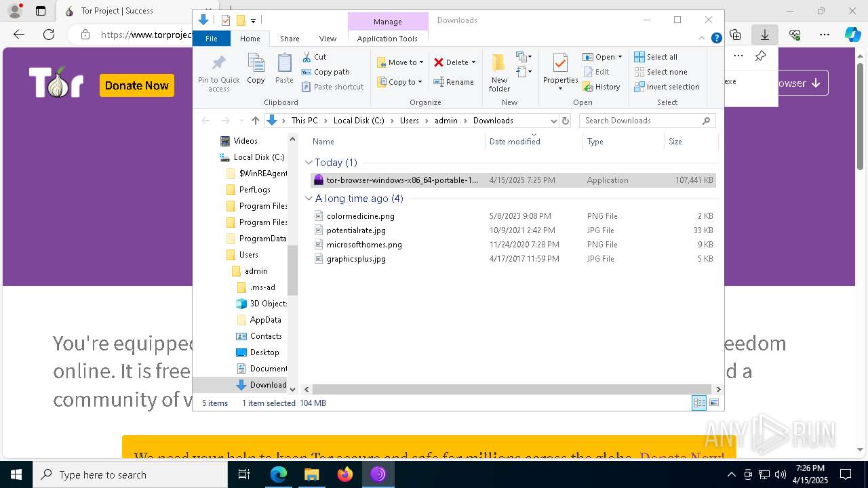
Task: Open file Properties checkmark icon
Action: tap(560, 64)
